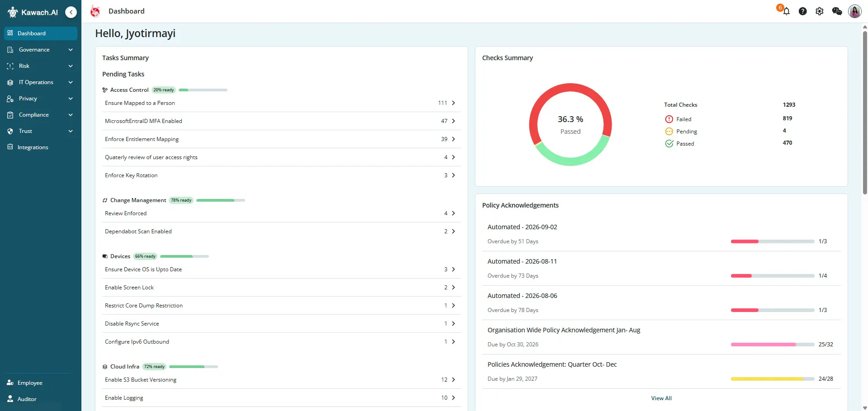Viewport: 868px width, 411px height.
Task: Expand the IT Operations chevron
Action: [71, 82]
